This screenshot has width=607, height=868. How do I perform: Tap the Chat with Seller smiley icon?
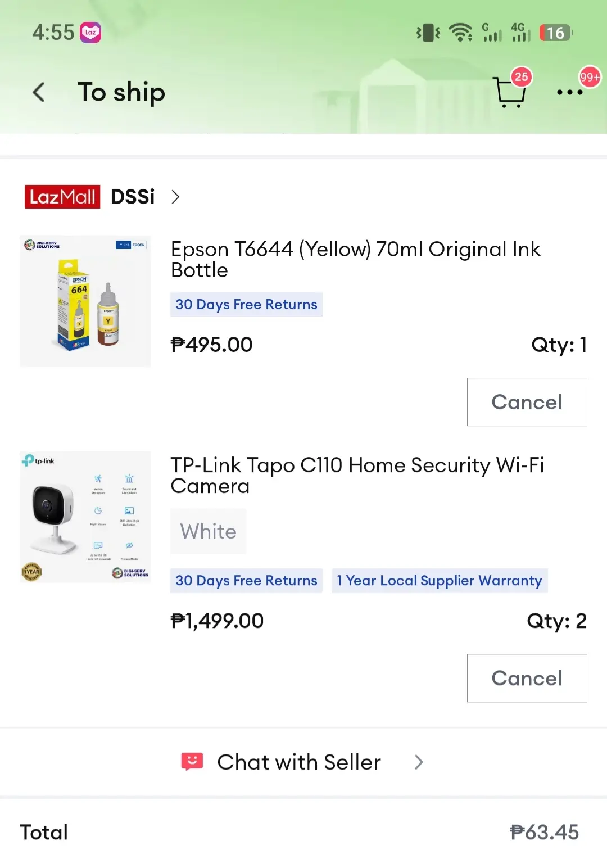(192, 762)
